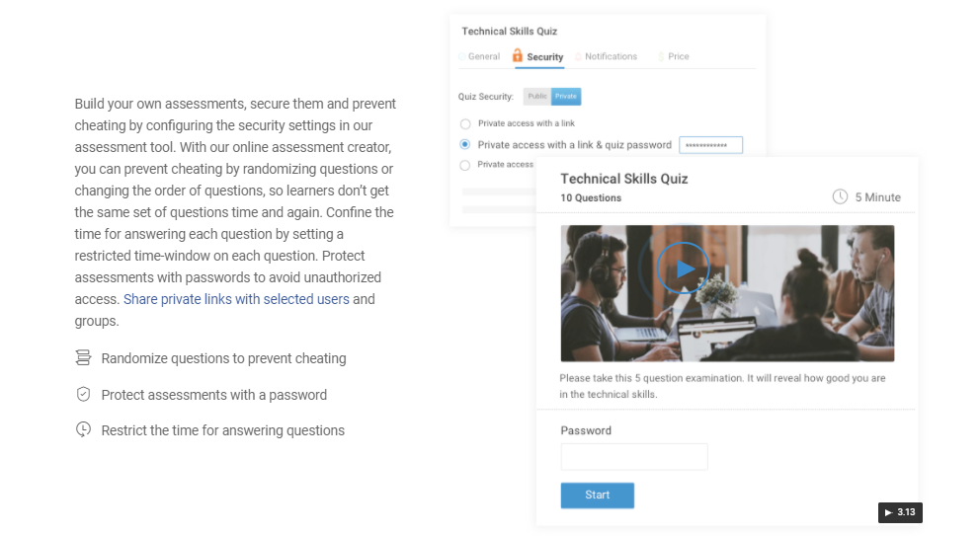Screen dimensions: 980x536
Task: Click the randomize questions stack icon
Action: (x=83, y=358)
